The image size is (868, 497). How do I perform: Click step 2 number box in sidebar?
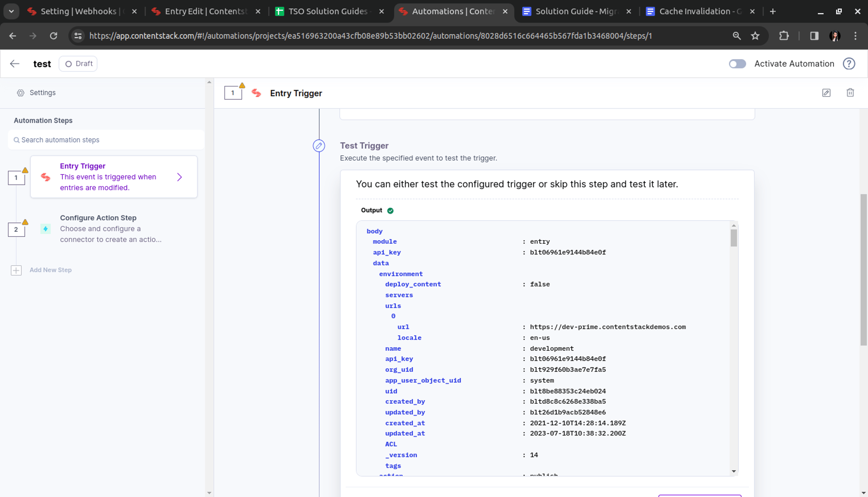click(x=16, y=230)
